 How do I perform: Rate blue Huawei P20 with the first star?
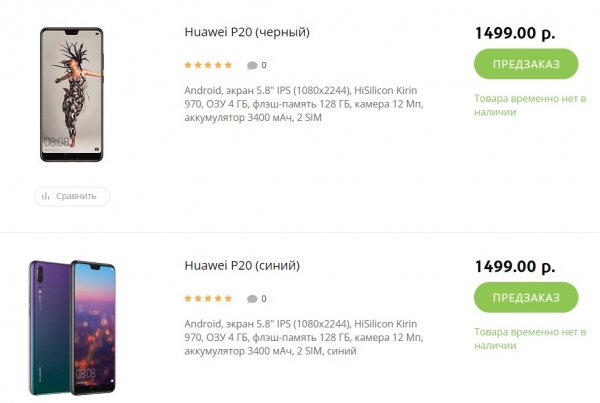tap(188, 299)
